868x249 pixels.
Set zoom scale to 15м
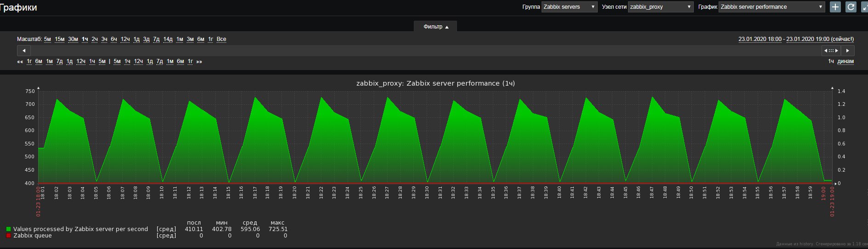pyautogui.click(x=60, y=39)
